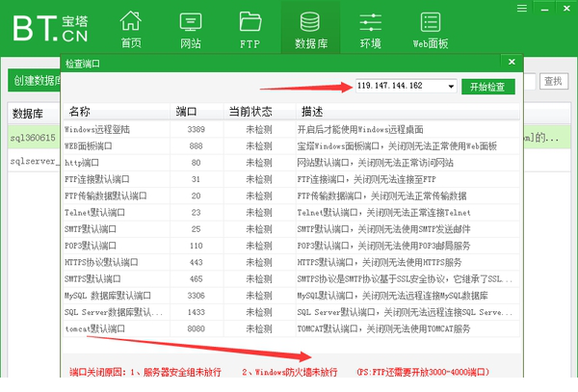The width and height of the screenshot is (578, 392).
Task: Open the 环境 environment settings icon
Action: click(369, 28)
